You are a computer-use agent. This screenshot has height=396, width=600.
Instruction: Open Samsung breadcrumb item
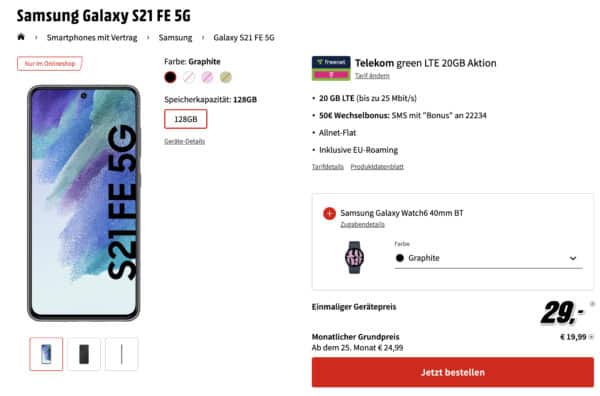click(175, 37)
